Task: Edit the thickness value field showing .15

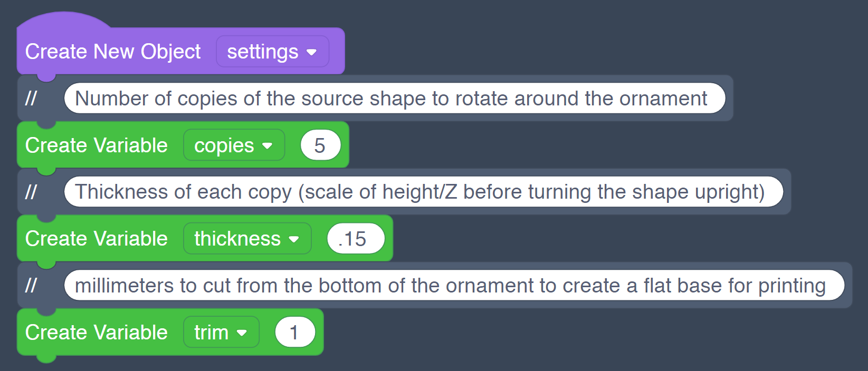Action: click(356, 238)
